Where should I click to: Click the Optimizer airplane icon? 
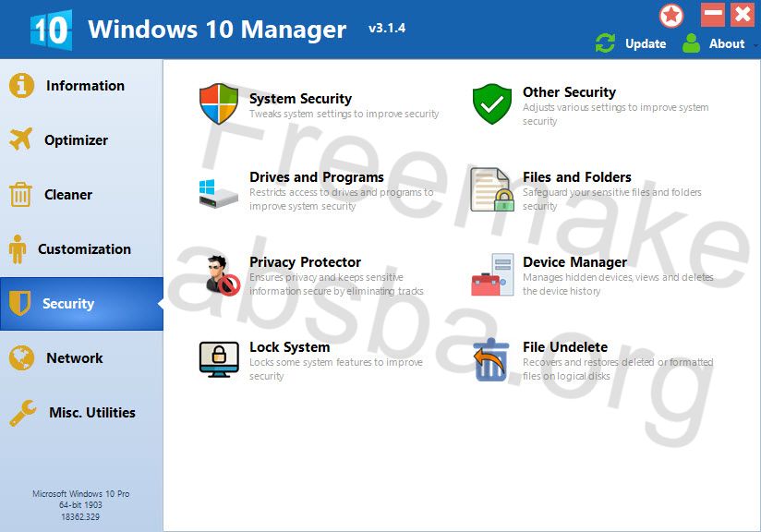pyautogui.click(x=21, y=139)
